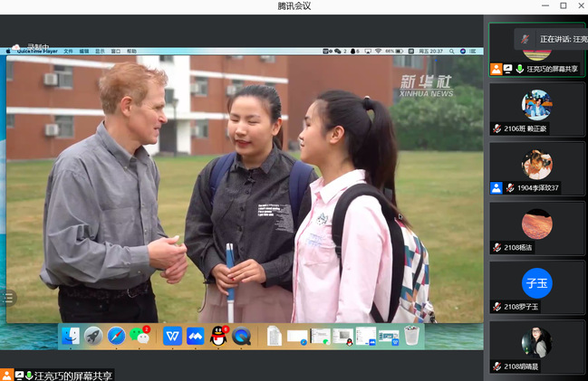Image resolution: width=588 pixels, height=381 pixels.
Task: Launch WPS Office from the dock
Action: click(172, 336)
